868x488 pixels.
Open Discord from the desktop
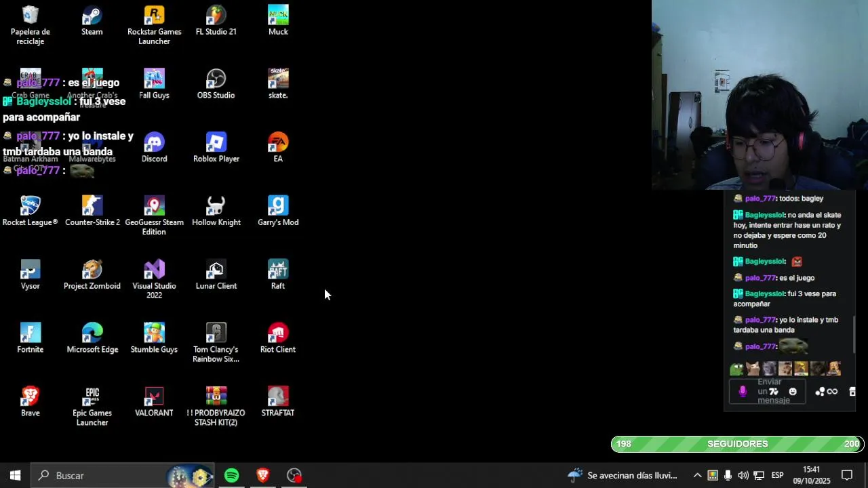pyautogui.click(x=154, y=148)
